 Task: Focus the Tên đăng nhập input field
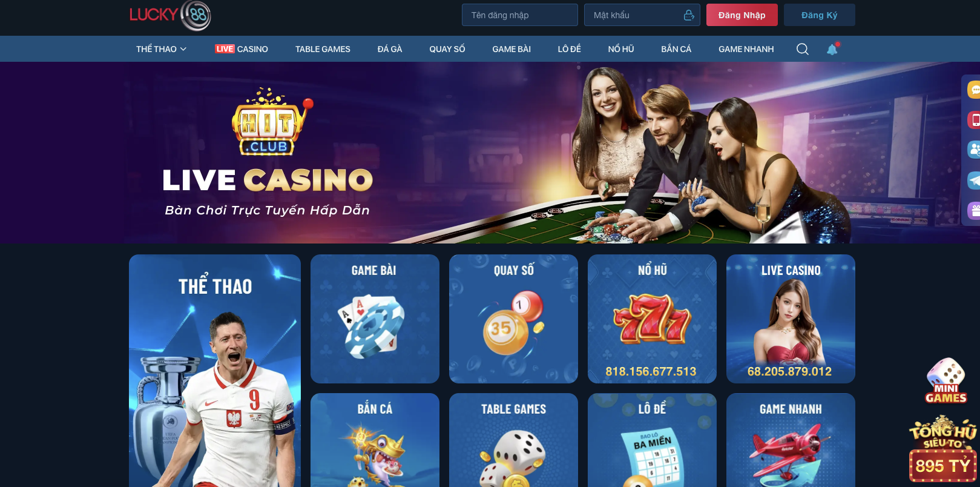coord(520,15)
